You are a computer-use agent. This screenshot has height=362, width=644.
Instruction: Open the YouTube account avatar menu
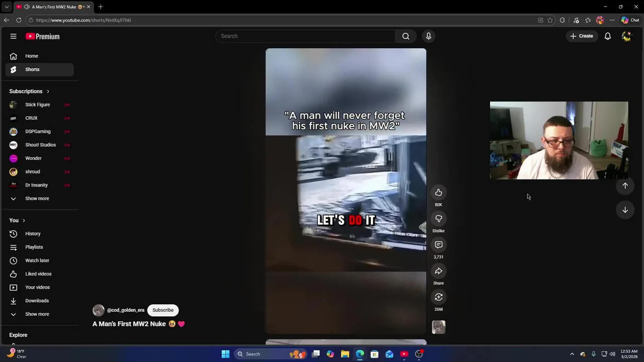point(626,36)
